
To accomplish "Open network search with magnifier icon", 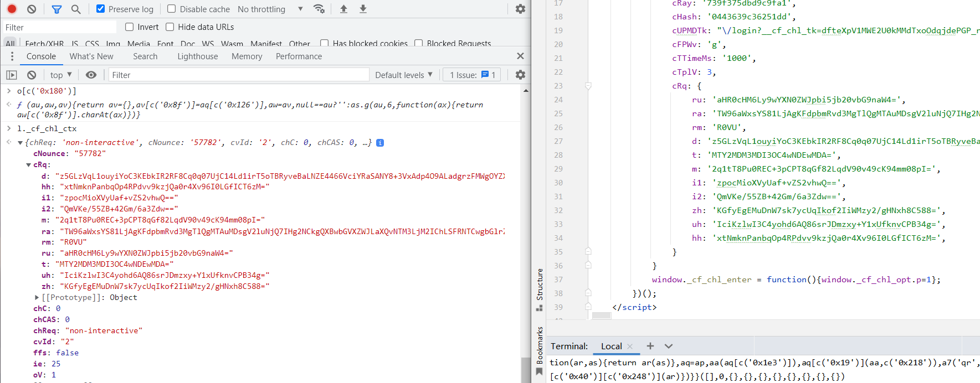I will [x=76, y=9].
